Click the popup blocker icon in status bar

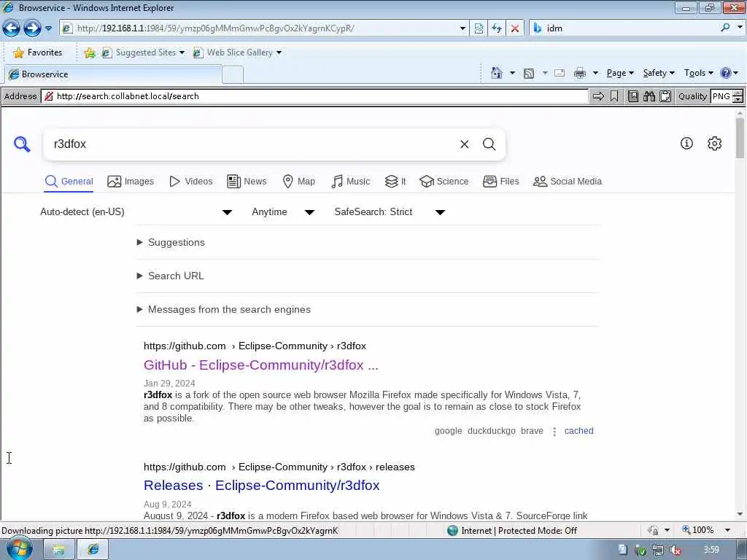click(653, 530)
